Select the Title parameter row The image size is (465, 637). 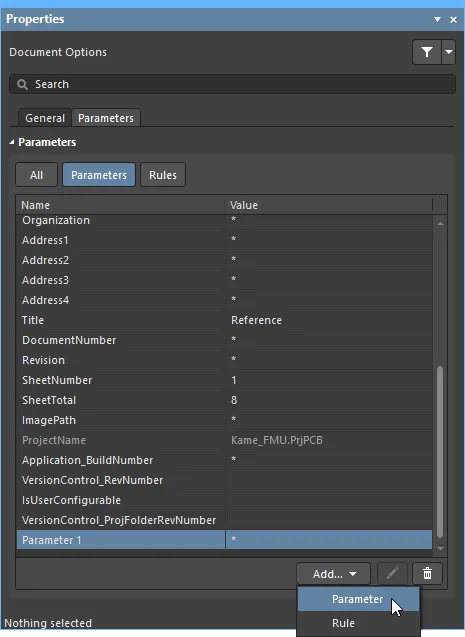click(224, 320)
